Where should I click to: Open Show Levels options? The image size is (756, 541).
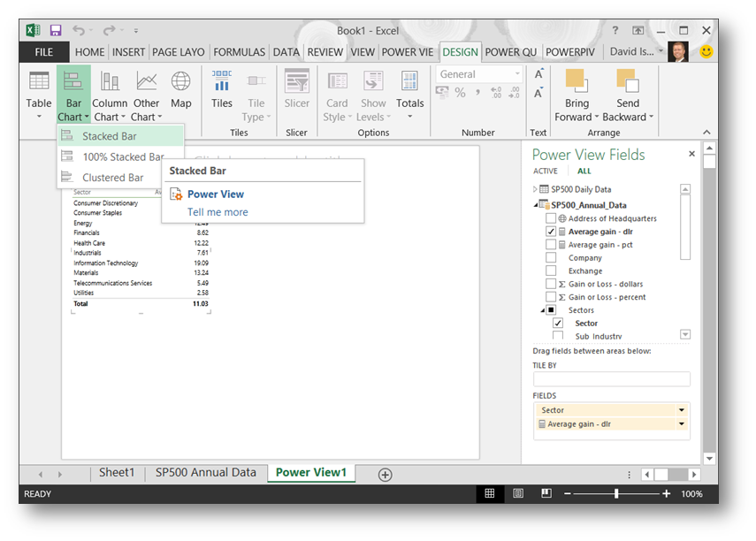point(373,95)
